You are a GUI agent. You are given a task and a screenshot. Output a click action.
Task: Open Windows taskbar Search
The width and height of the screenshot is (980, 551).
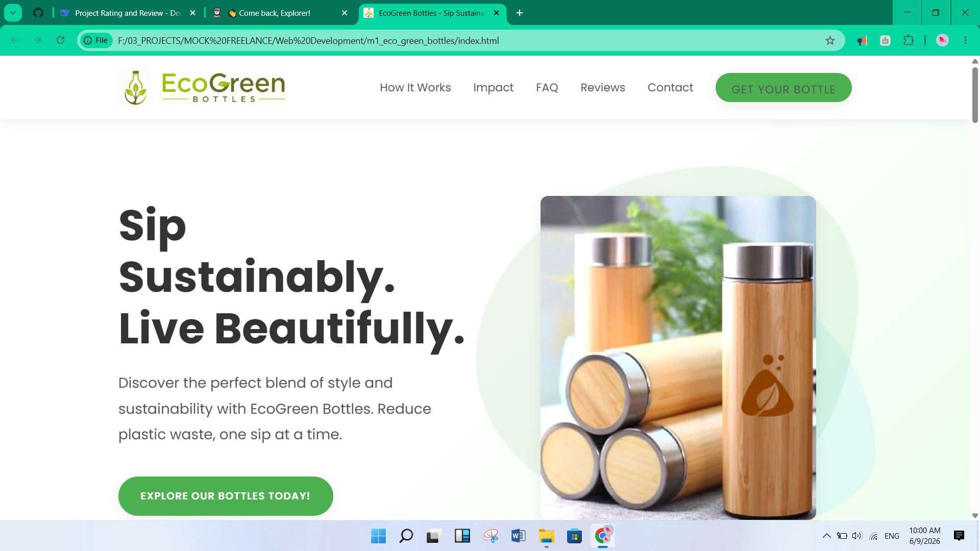(x=406, y=536)
